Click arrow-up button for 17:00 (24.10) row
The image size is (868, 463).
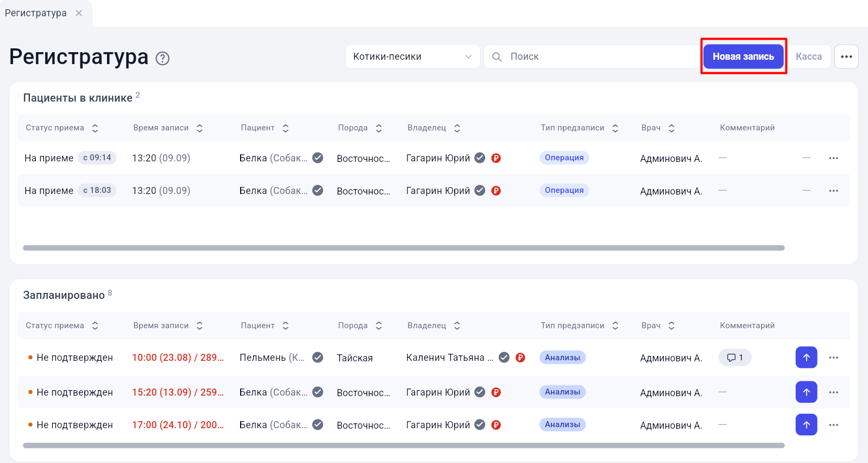(x=807, y=425)
